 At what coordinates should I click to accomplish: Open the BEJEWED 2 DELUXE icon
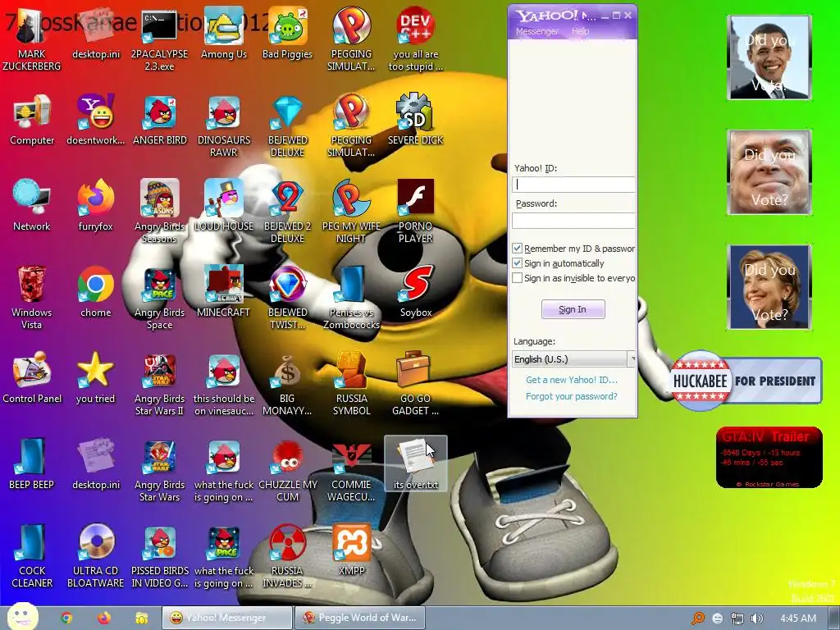point(287,212)
